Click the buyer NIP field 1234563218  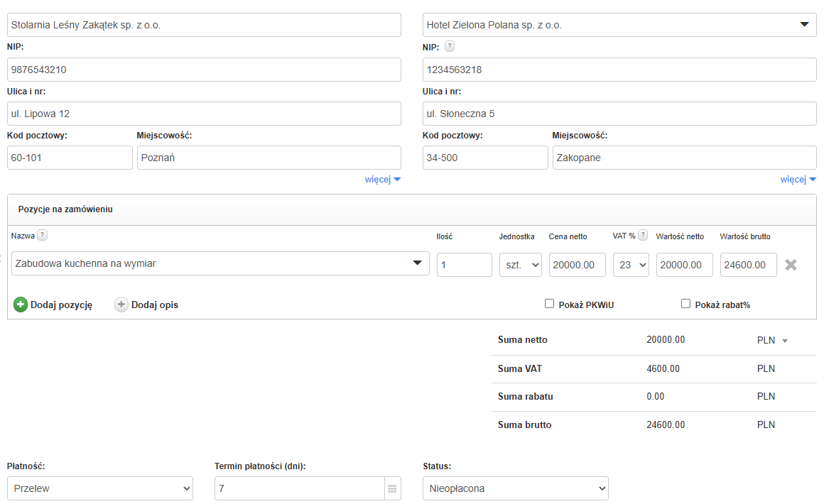pos(619,70)
